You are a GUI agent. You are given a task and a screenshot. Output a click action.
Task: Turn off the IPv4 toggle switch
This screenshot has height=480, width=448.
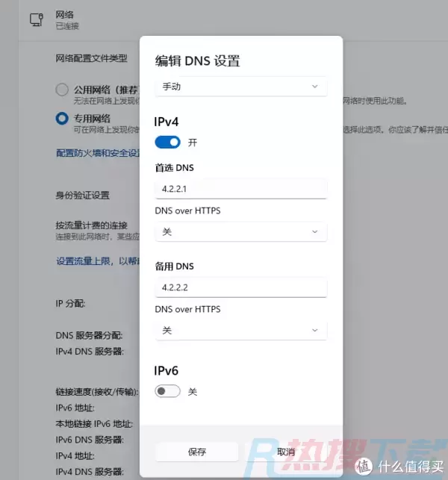click(167, 143)
